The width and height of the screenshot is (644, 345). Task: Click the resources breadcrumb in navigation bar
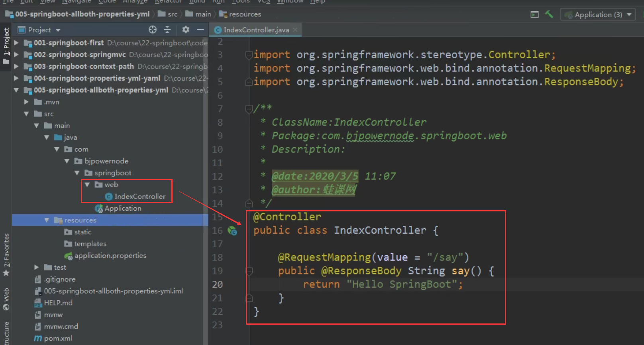click(x=240, y=14)
